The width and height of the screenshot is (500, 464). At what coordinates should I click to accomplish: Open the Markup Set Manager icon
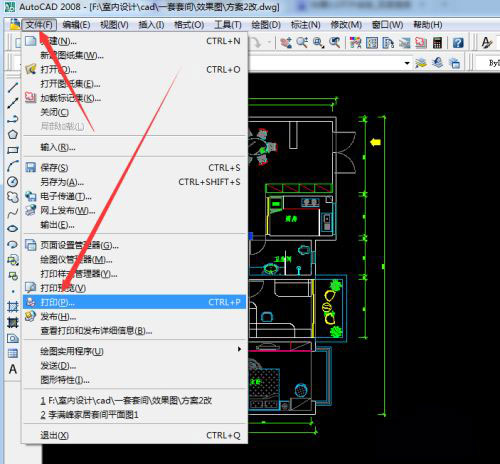coord(421,43)
